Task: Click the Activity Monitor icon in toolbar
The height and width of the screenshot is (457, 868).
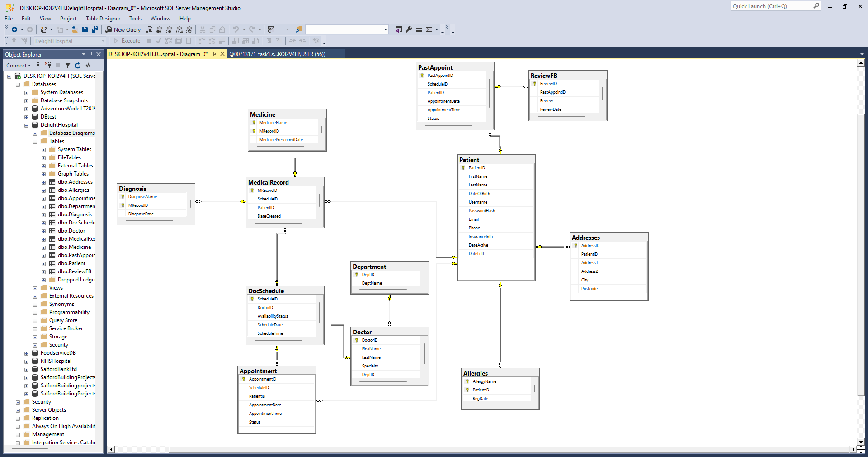Action: click(x=271, y=29)
